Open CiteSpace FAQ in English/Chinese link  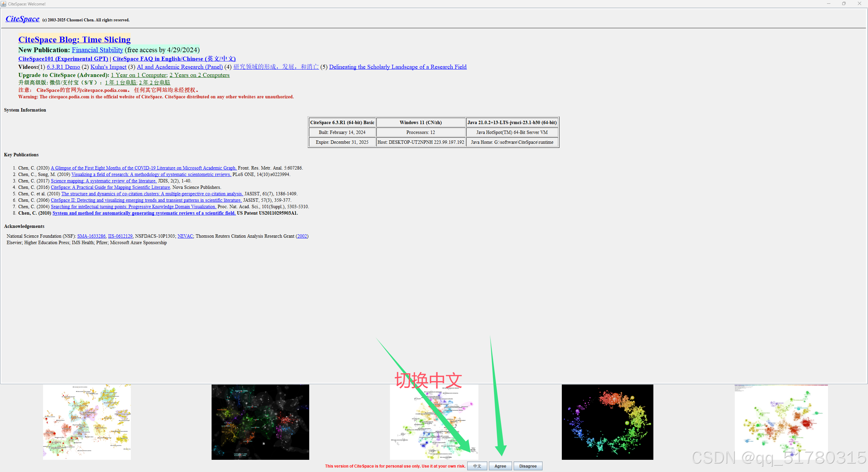174,59
